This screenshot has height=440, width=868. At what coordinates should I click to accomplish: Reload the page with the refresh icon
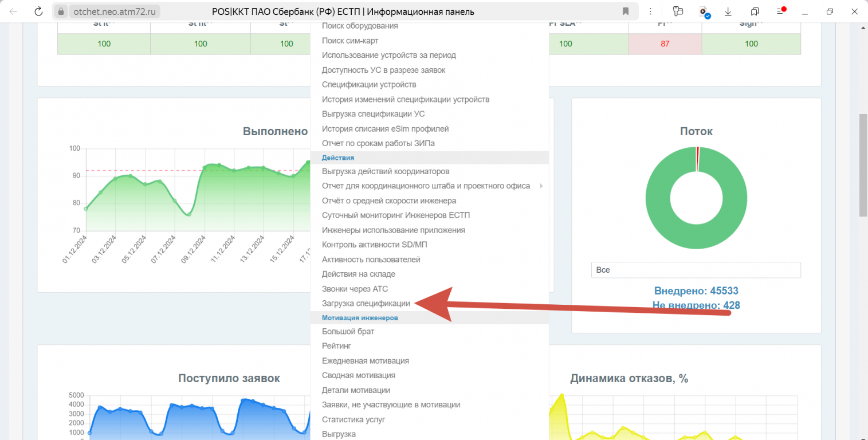[38, 11]
